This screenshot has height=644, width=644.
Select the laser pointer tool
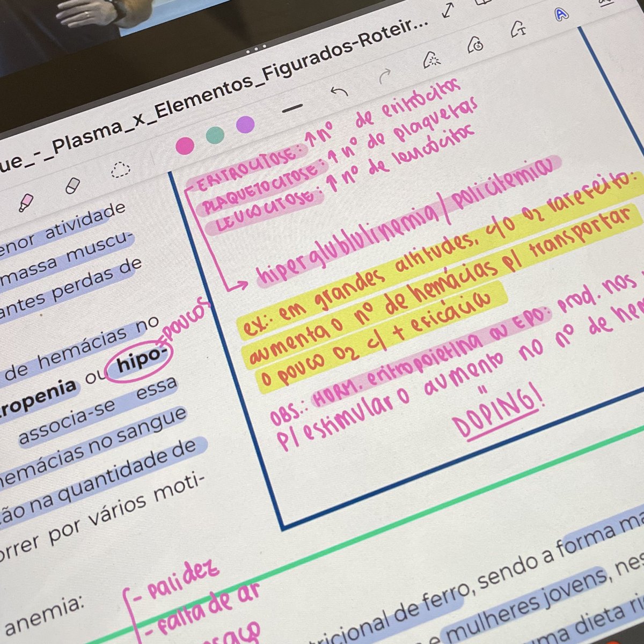[x=432, y=60]
